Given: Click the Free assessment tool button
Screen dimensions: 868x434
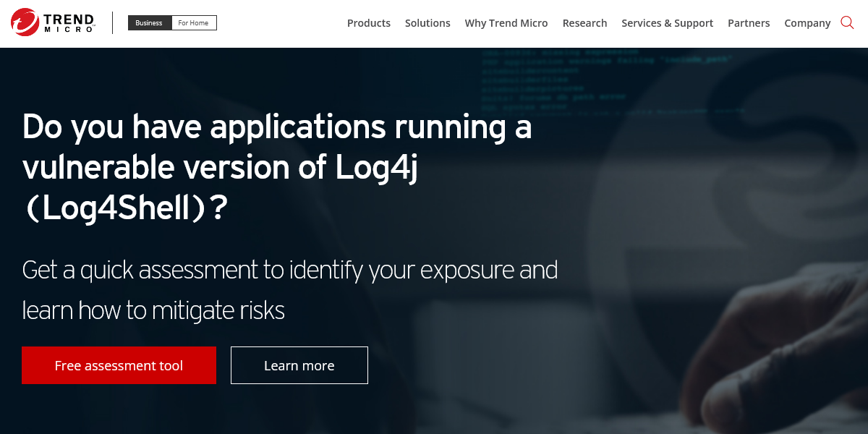Looking at the screenshot, I should [119, 365].
